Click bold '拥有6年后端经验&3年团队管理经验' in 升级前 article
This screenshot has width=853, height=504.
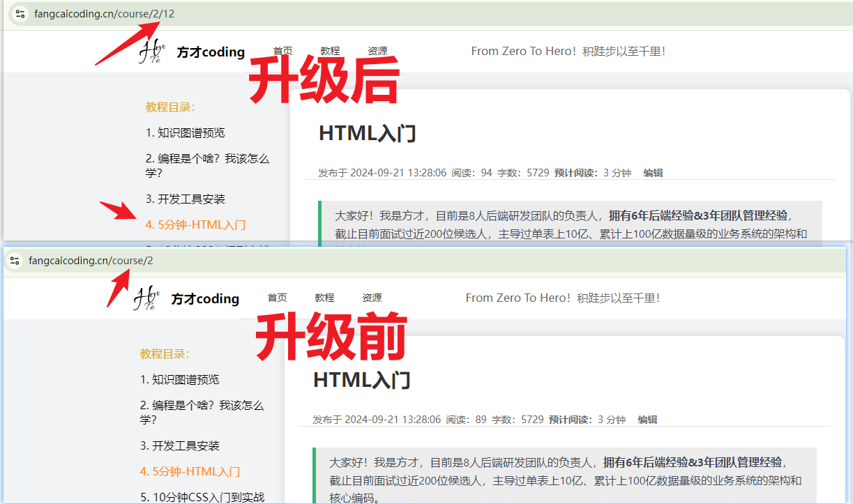(693, 461)
